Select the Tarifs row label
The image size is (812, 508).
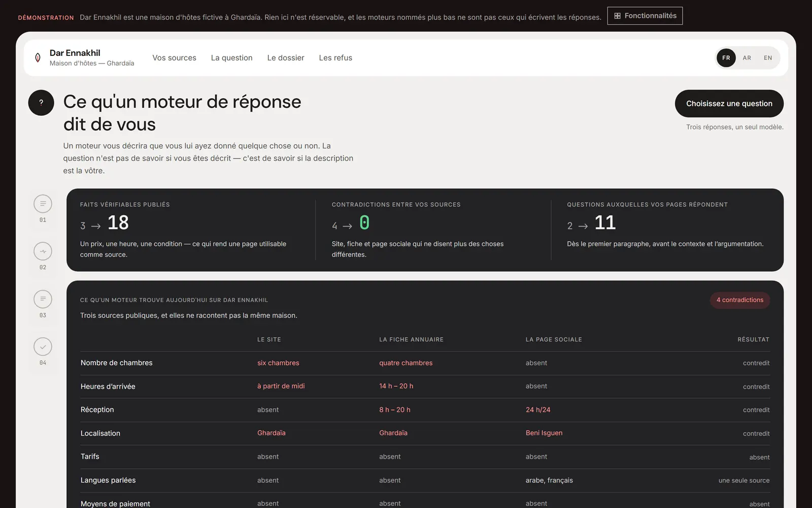click(90, 456)
